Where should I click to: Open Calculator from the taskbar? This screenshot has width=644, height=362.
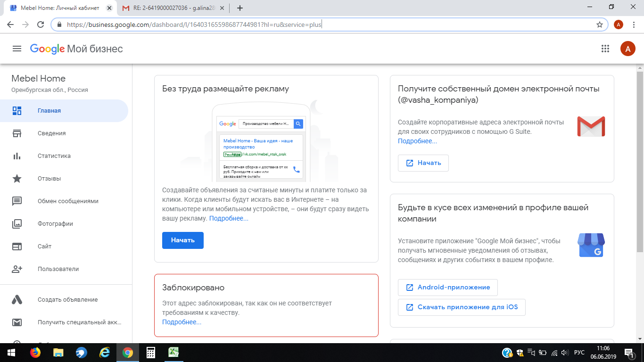click(151, 353)
